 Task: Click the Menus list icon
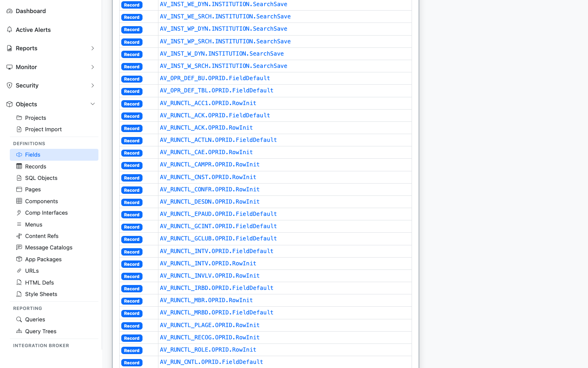point(19,224)
